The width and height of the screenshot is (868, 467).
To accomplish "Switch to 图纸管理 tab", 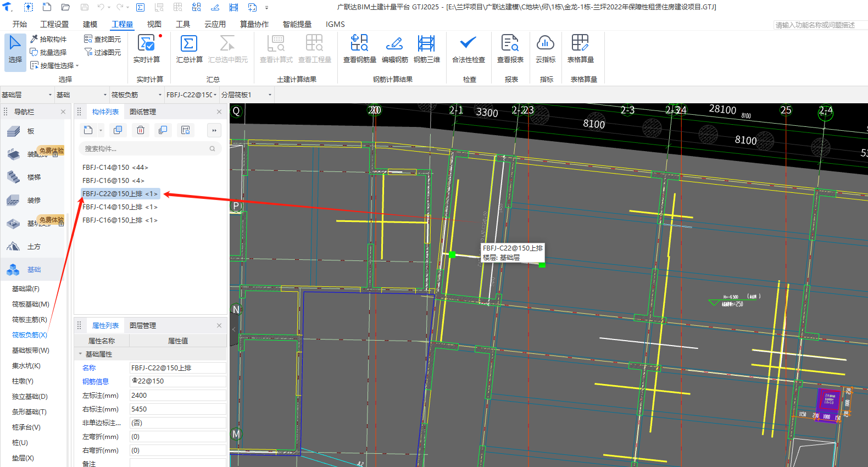I will tap(143, 112).
